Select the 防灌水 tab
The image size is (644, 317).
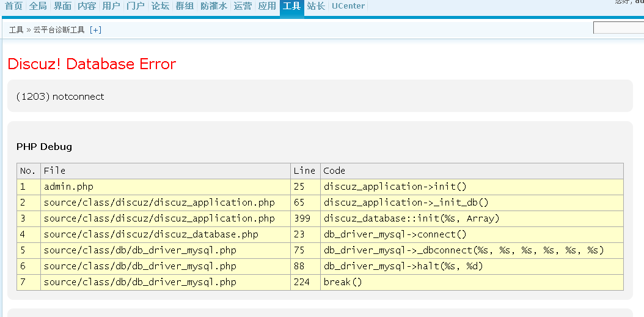point(214,6)
